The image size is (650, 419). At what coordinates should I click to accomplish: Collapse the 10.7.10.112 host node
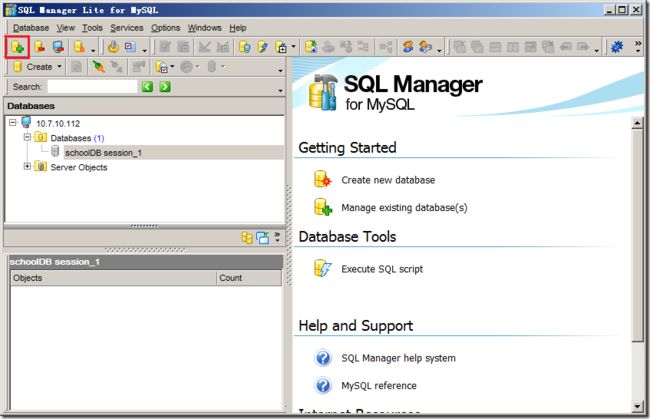[13, 123]
